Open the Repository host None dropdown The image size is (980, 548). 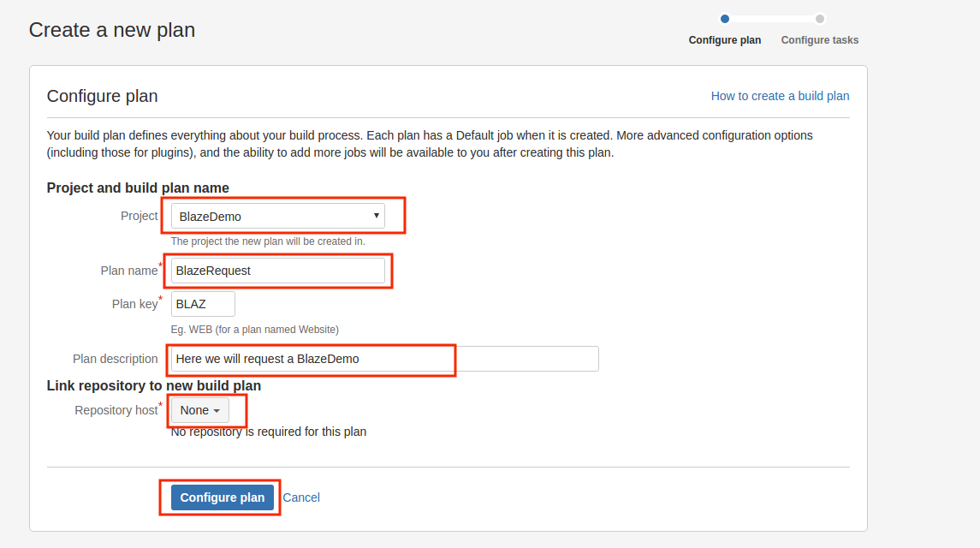click(x=200, y=410)
